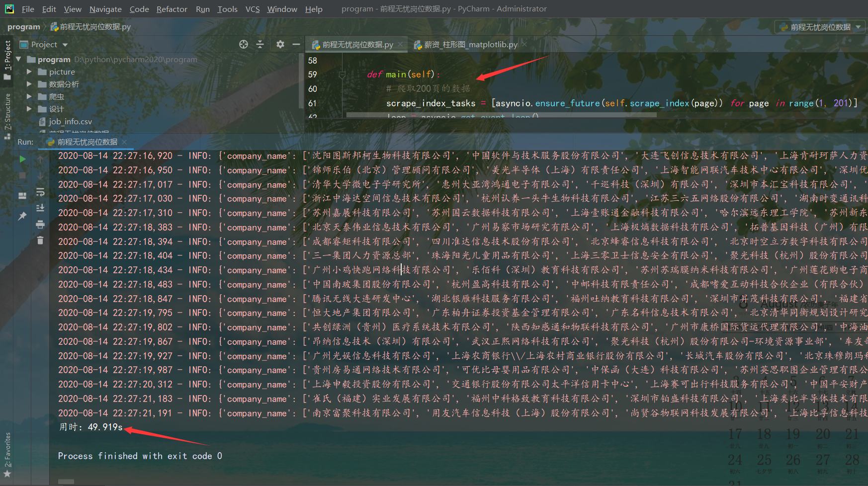Open Project panel gear settings
The width and height of the screenshot is (868, 486).
tap(280, 44)
